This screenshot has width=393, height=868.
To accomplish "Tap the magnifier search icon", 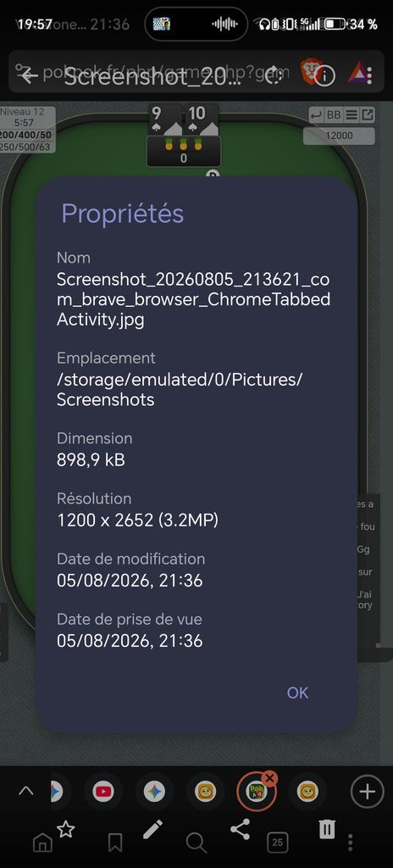I will click(x=196, y=843).
